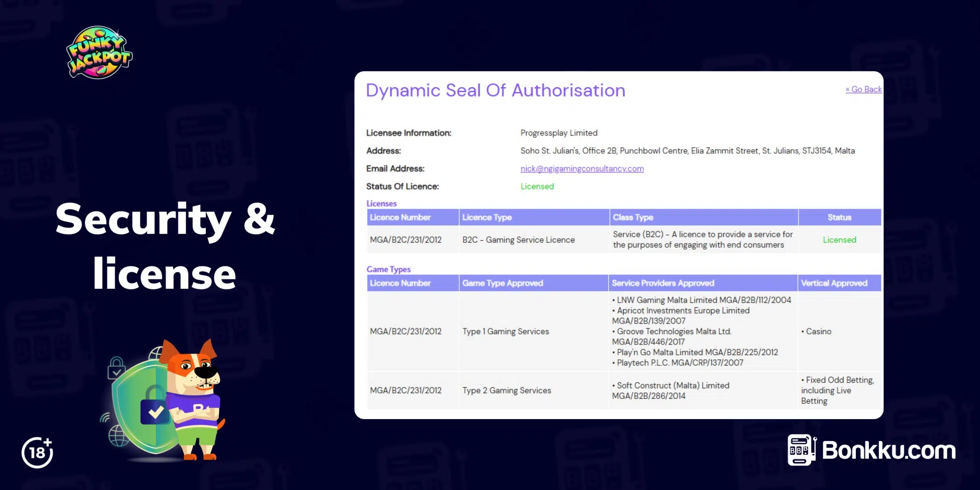This screenshot has height=490, width=980.
Task: Click the Class Type column header
Action: [x=704, y=217]
